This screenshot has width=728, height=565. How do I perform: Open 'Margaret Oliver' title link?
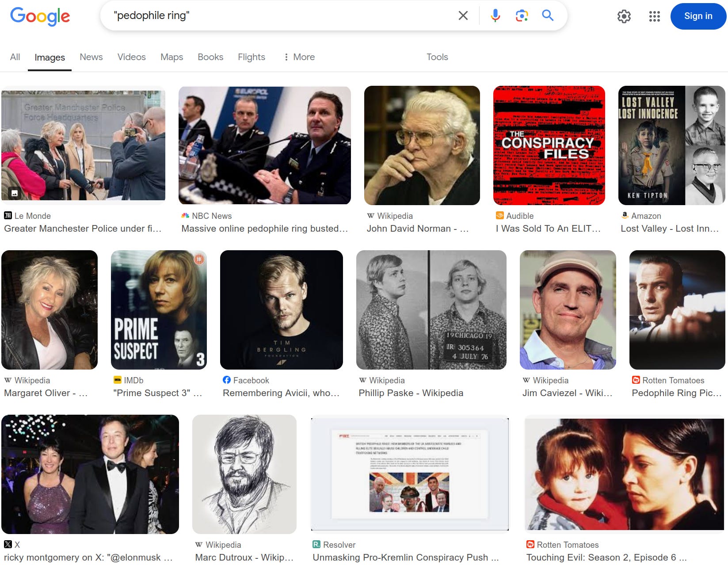click(x=46, y=393)
